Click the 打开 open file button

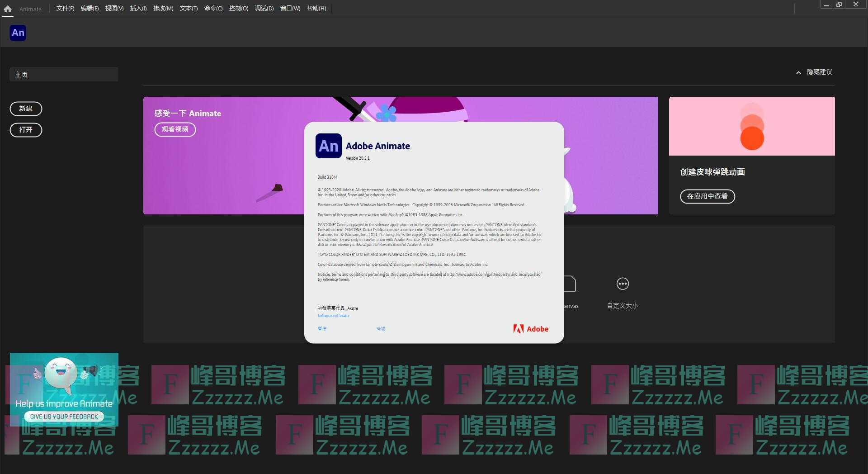(x=26, y=130)
